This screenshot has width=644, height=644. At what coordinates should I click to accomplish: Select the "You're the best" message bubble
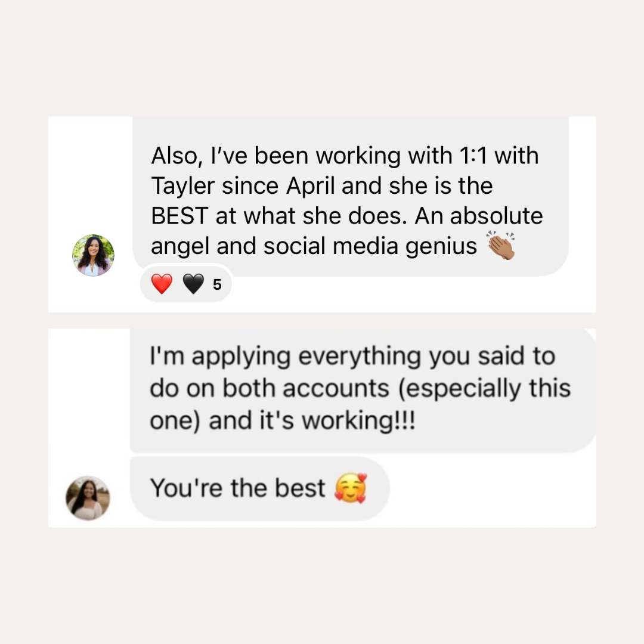(x=259, y=488)
